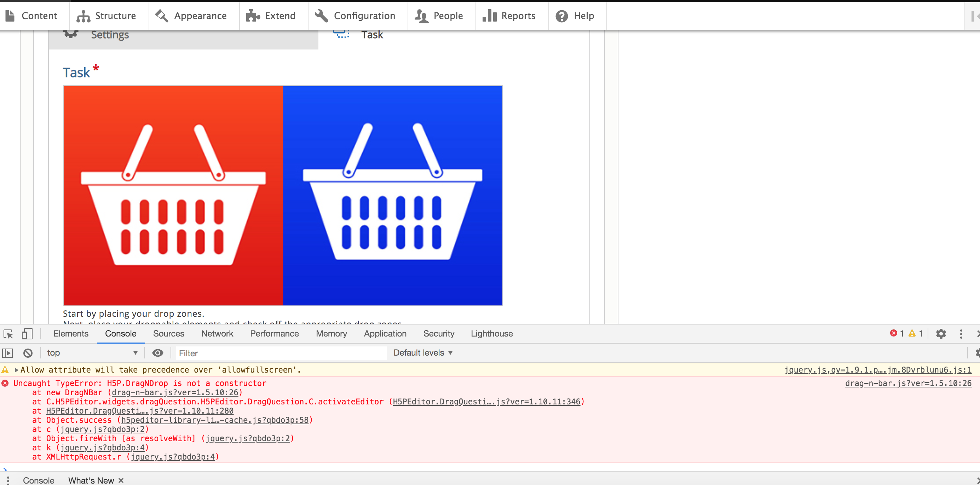Click the Configuration wrench icon
Image resolution: width=980 pixels, height=485 pixels.
click(x=322, y=16)
